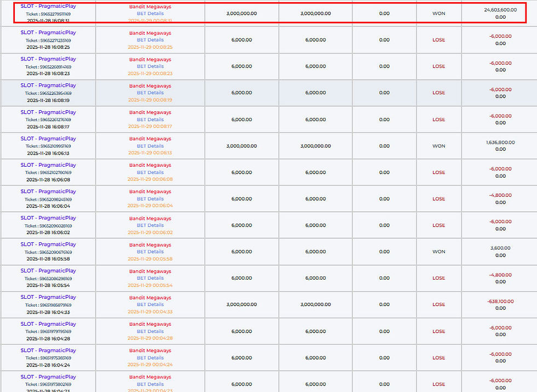537x392 pixels.
Task: Open BET Details for the 16:06:04 ticket
Action: tap(150, 198)
